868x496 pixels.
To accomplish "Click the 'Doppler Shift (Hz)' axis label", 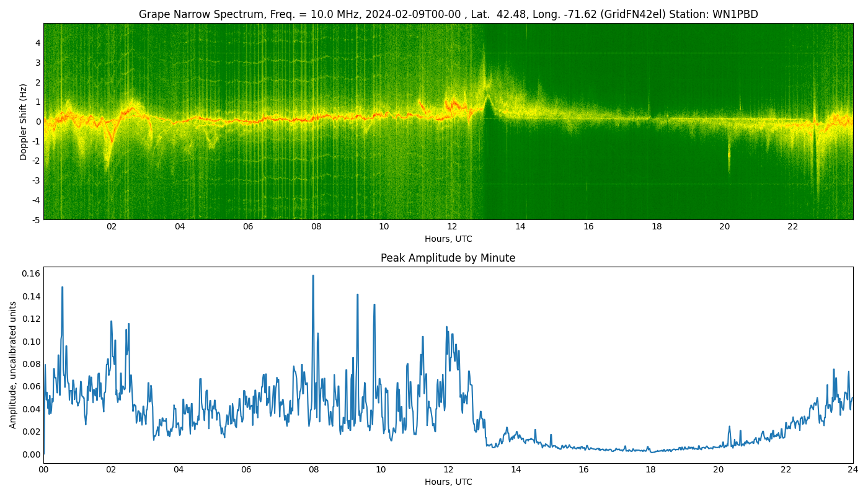I will coord(24,122).
